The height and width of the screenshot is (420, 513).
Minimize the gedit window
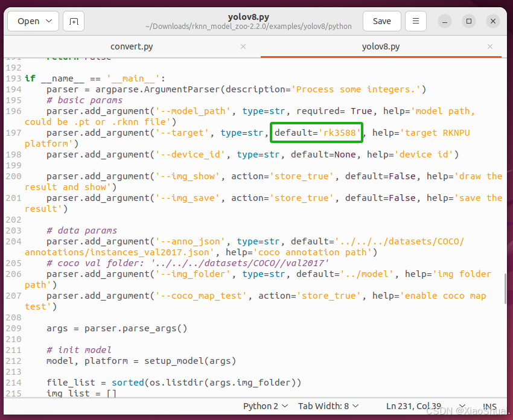pyautogui.click(x=445, y=22)
